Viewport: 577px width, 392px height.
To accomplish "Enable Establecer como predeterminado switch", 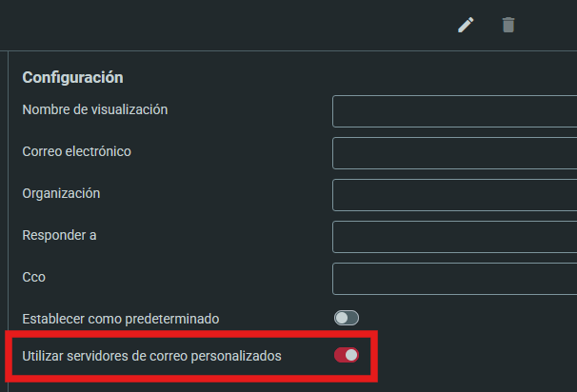I will point(347,318).
